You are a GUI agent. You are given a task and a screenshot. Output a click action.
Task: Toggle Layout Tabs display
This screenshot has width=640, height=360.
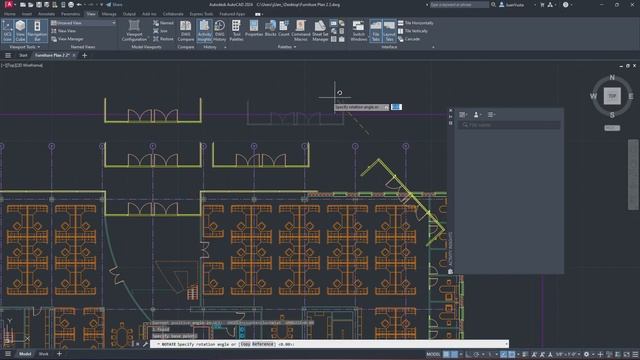tap(389, 31)
